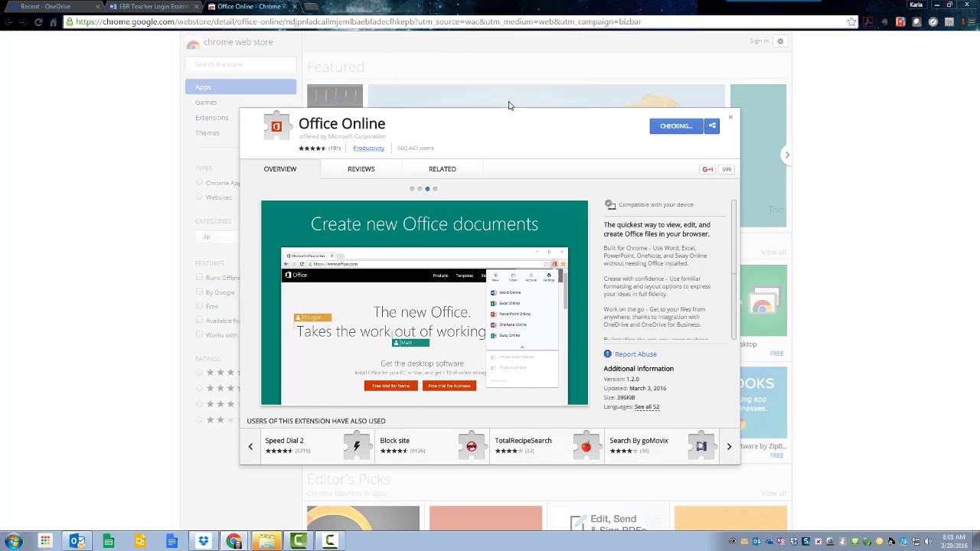Click the Google +1 button
Image resolution: width=980 pixels, height=551 pixels.
point(707,169)
